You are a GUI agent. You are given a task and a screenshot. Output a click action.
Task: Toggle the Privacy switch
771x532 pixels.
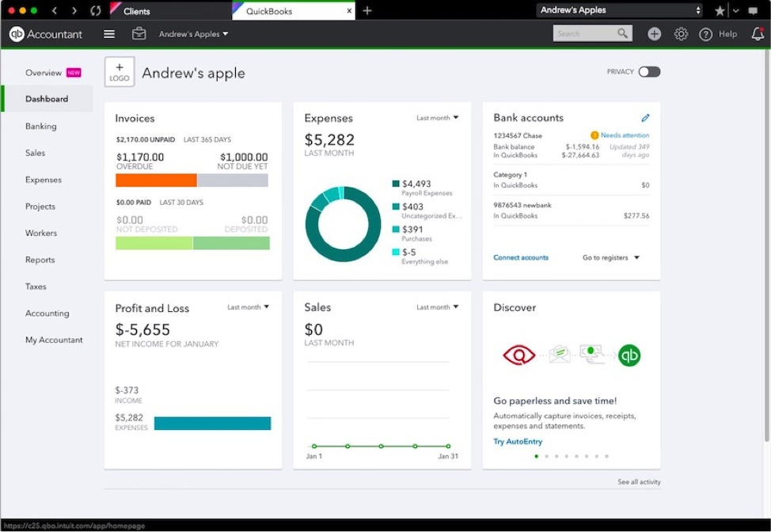[x=649, y=72]
